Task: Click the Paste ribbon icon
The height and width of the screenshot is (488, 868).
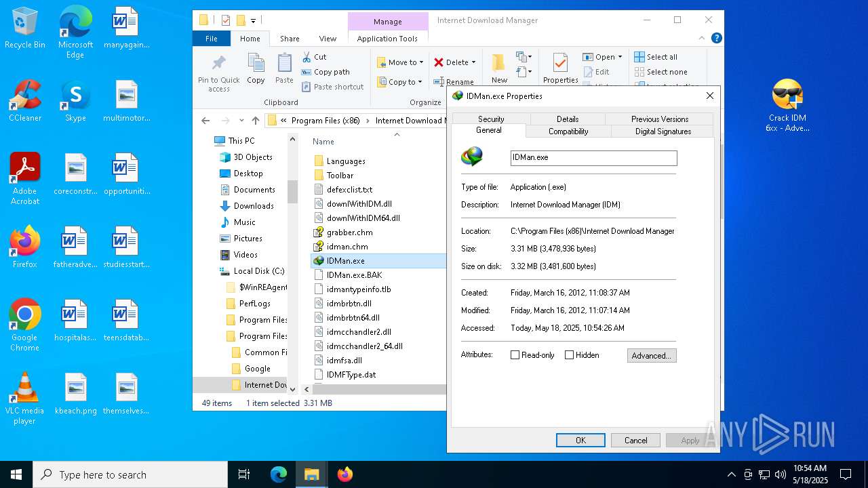Action: point(284,69)
